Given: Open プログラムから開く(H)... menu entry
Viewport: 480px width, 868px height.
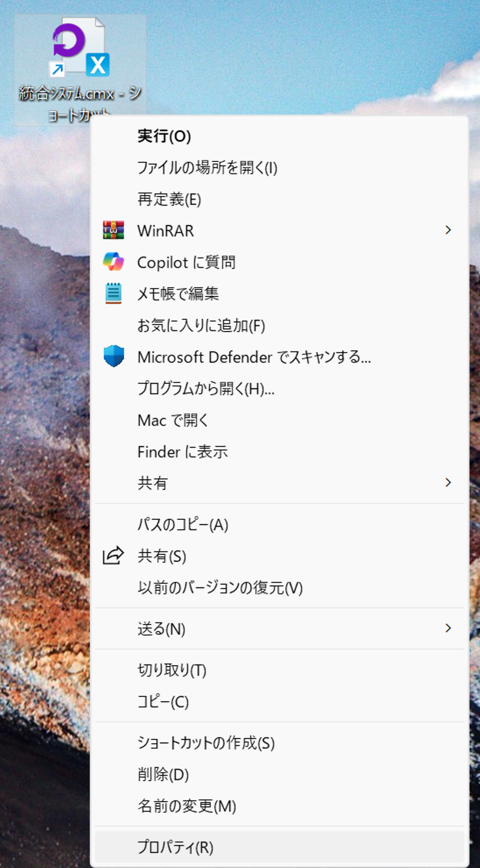Looking at the screenshot, I should point(206,388).
